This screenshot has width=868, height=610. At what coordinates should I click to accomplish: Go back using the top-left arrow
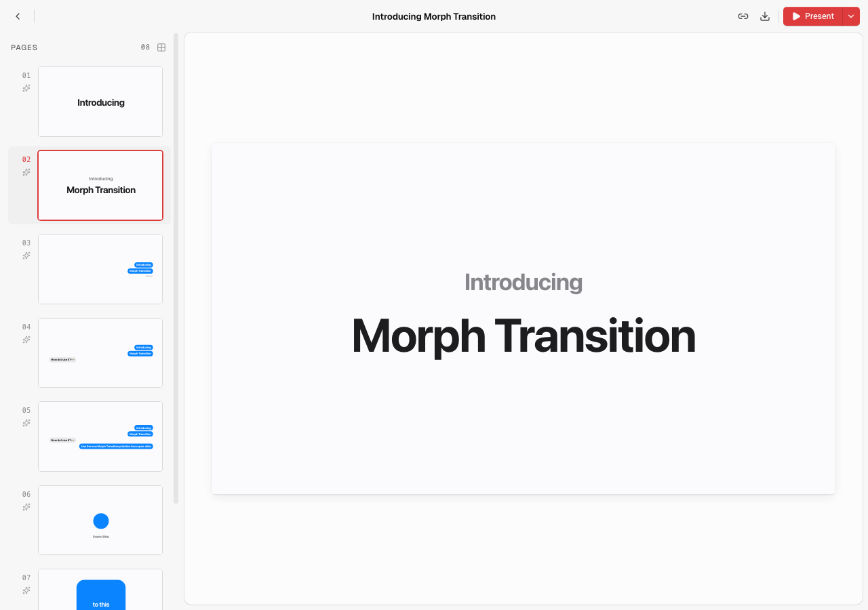[x=18, y=16]
